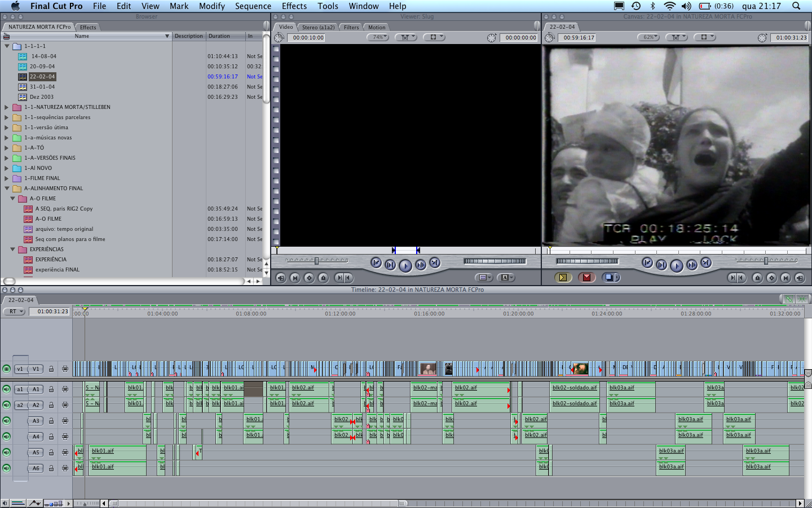Open Canvas zoom 62% pop-up

649,37
